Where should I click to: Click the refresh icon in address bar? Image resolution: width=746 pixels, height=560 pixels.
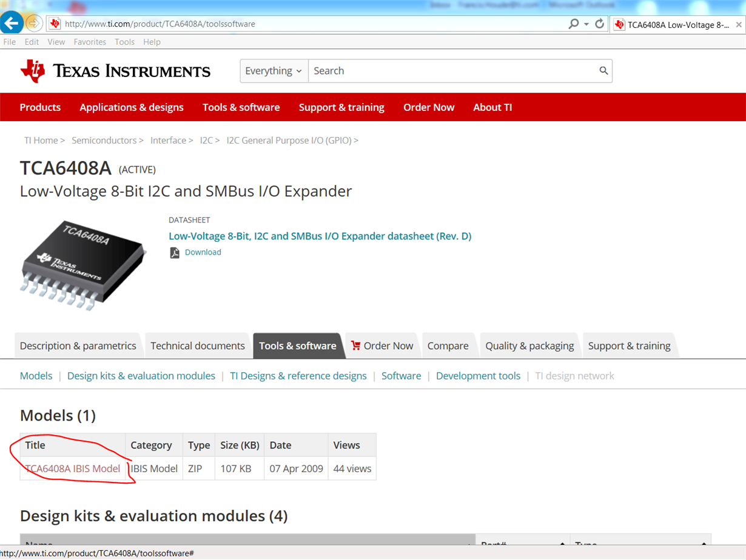[600, 24]
